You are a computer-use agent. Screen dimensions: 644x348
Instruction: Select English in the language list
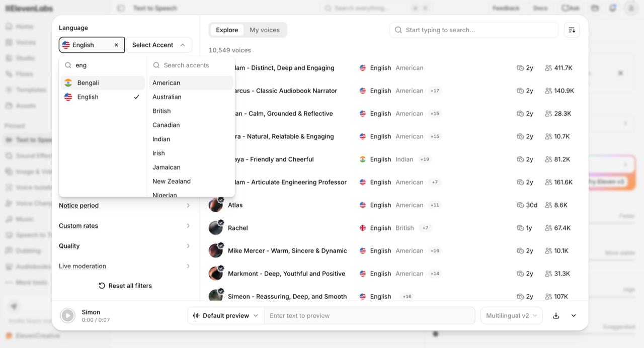pos(103,97)
